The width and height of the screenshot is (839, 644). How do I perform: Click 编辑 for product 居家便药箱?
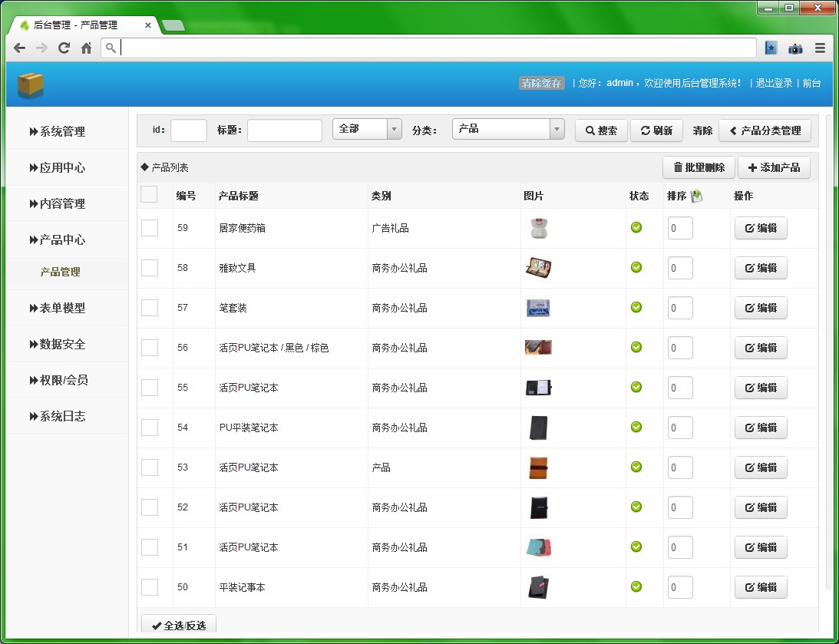point(761,228)
